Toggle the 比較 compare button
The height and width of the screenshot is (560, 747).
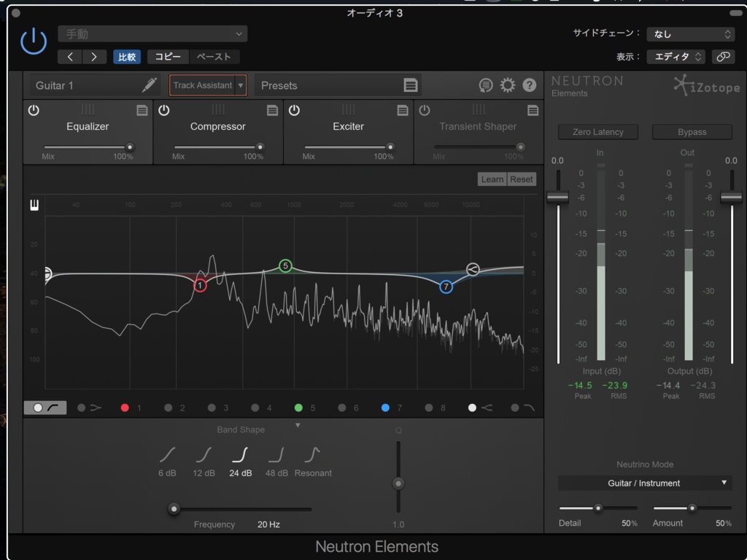tap(127, 57)
